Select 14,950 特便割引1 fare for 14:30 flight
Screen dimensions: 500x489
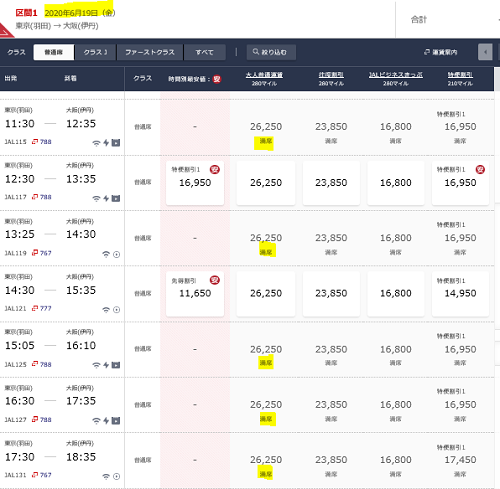click(460, 293)
